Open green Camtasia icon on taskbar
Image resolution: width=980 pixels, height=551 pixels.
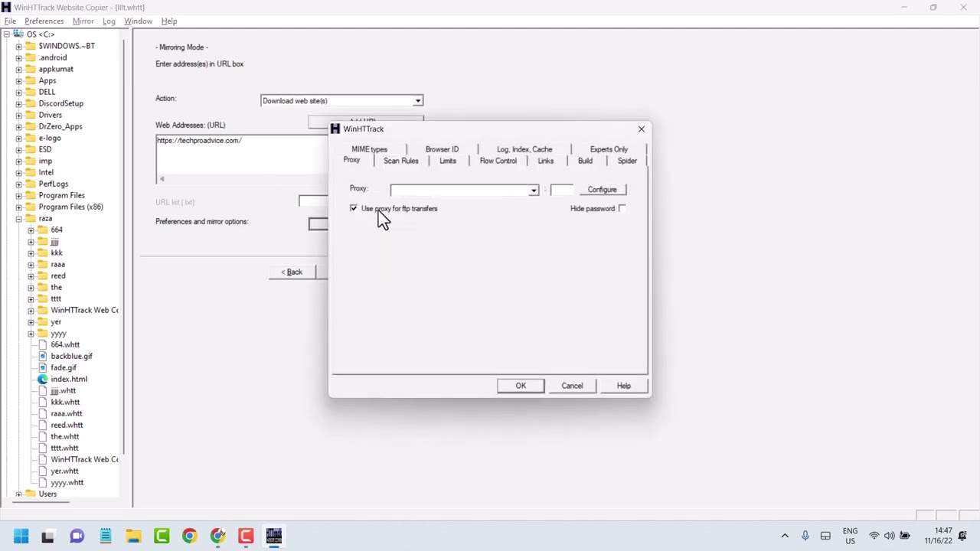(x=162, y=536)
